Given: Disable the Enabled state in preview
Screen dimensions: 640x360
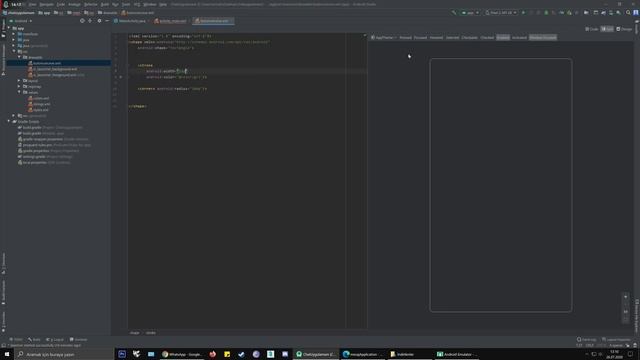Looking at the screenshot, I should (503, 38).
